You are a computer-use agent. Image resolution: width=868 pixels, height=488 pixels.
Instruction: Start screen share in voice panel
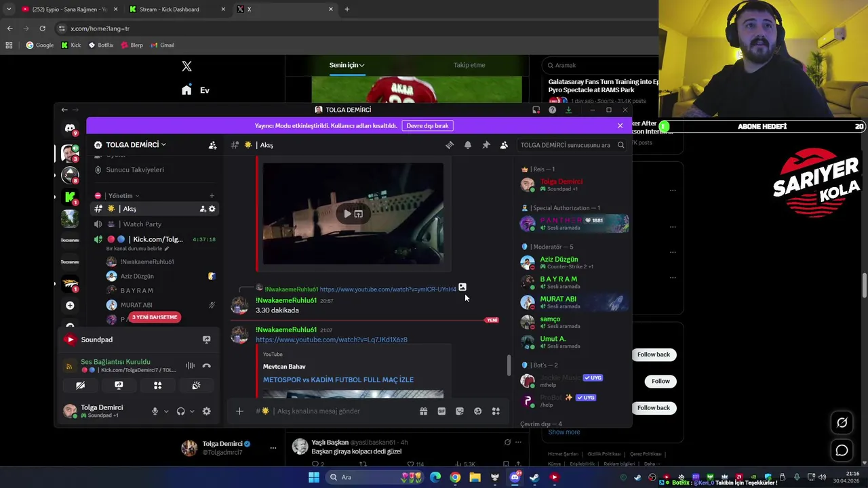119,386
